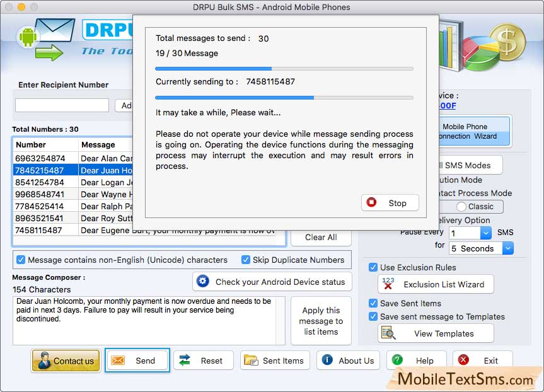Click the View Templates magnifier icon
Image resolution: width=544 pixels, height=392 pixels.
(388, 333)
